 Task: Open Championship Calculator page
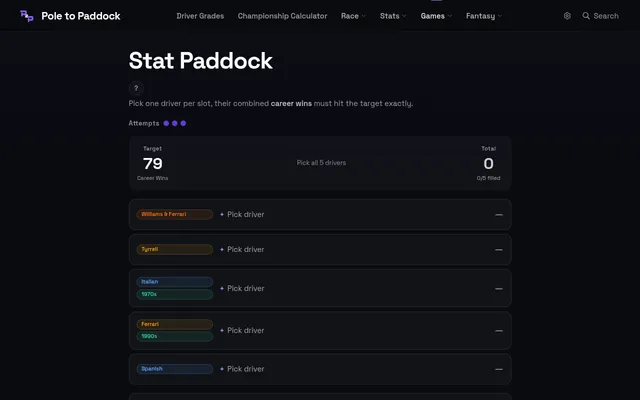[x=282, y=16]
